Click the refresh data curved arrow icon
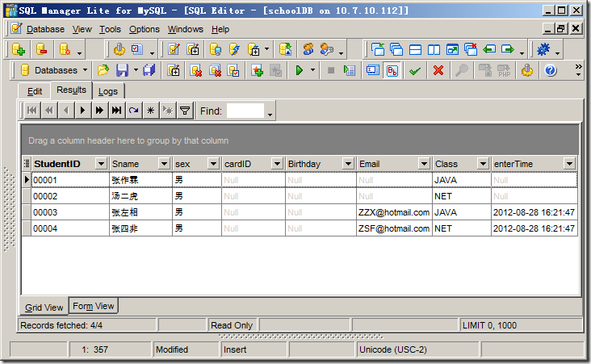The image size is (591, 364). (133, 111)
